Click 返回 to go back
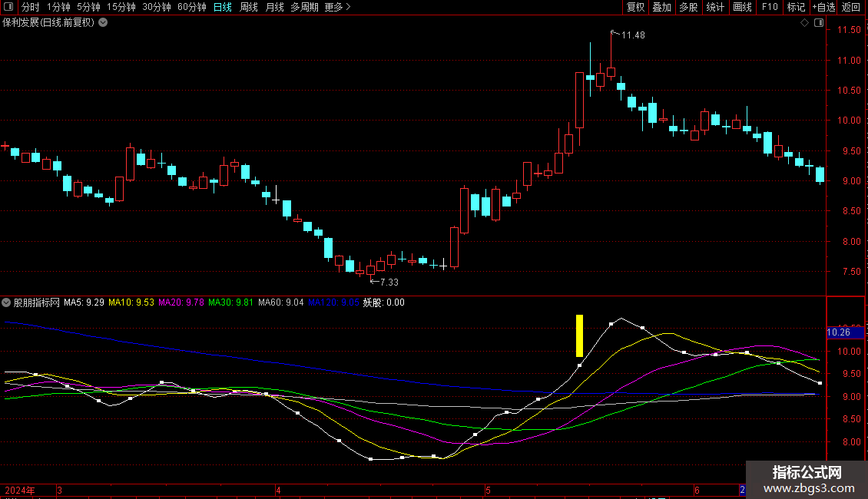This screenshot has width=868, height=499. [x=851, y=7]
